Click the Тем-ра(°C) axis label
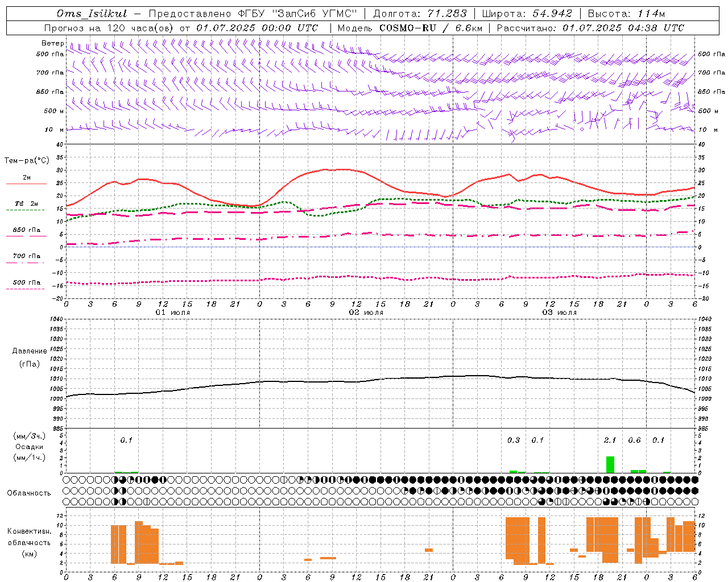Screen dimensions: 728x582 pyautogui.click(x=27, y=161)
